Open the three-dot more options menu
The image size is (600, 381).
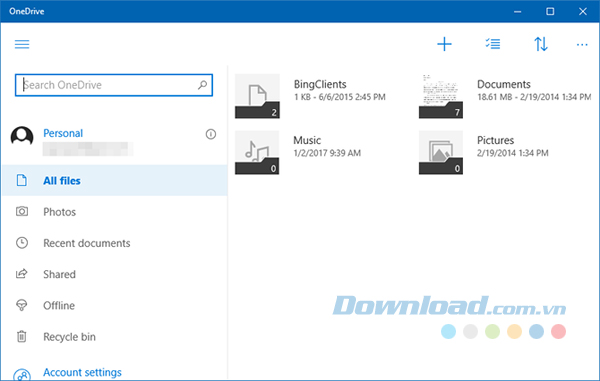tap(582, 45)
